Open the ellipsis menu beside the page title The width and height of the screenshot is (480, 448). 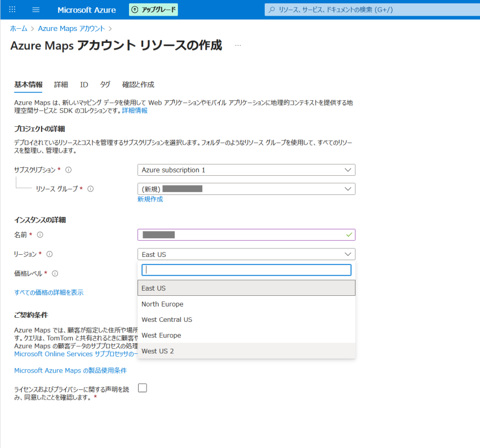coord(238,45)
